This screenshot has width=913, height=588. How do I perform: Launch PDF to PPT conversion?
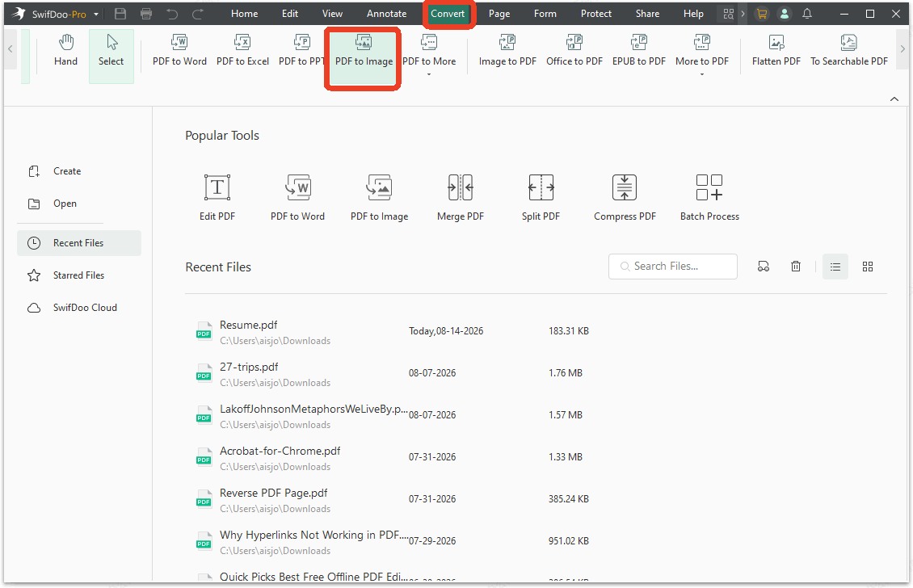click(301, 51)
